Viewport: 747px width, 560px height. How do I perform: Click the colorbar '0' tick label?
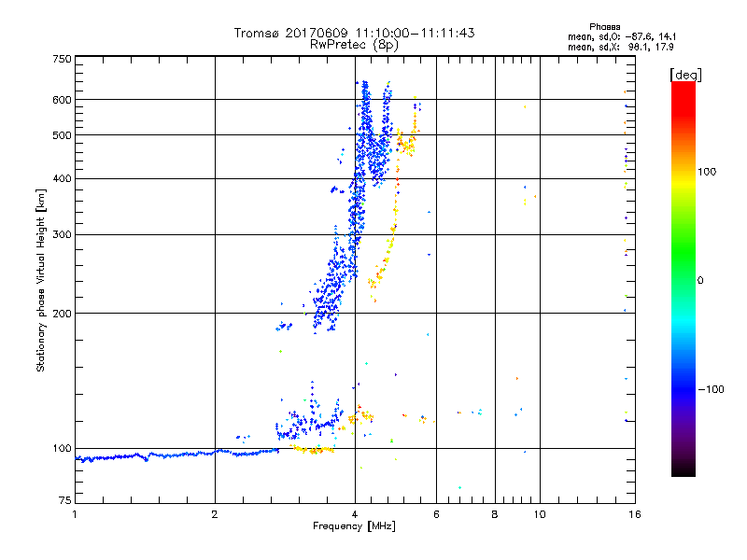700,281
